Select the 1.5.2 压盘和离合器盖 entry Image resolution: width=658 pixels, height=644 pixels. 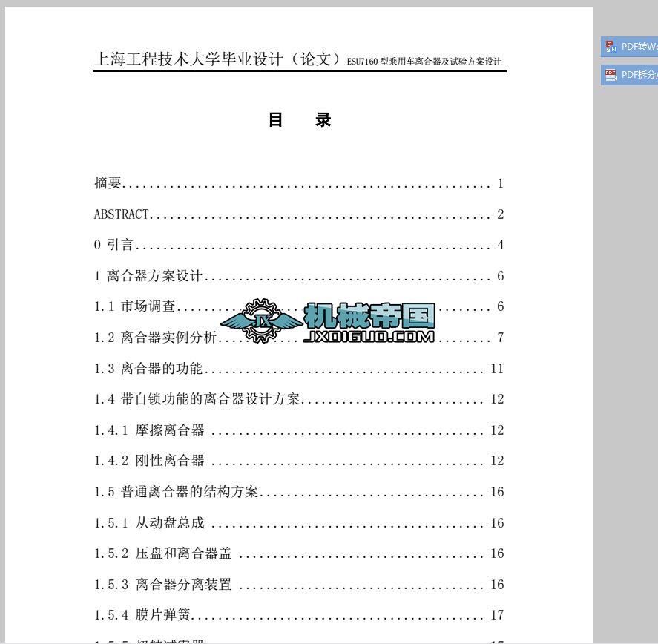point(299,553)
